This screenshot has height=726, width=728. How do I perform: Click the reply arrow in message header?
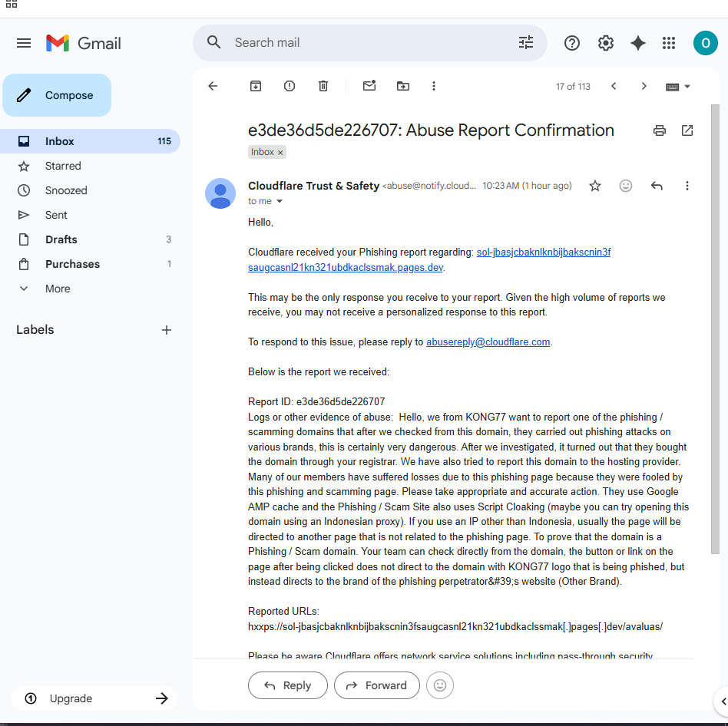[657, 186]
